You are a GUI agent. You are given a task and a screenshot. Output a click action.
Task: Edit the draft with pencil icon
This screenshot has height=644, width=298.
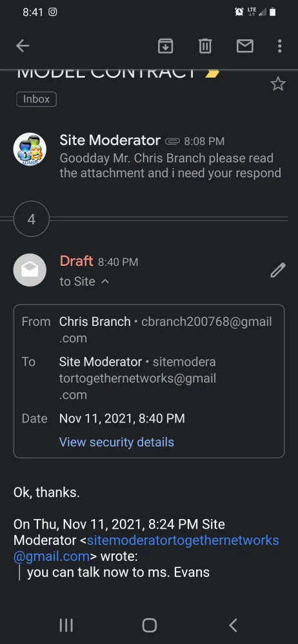tap(278, 270)
